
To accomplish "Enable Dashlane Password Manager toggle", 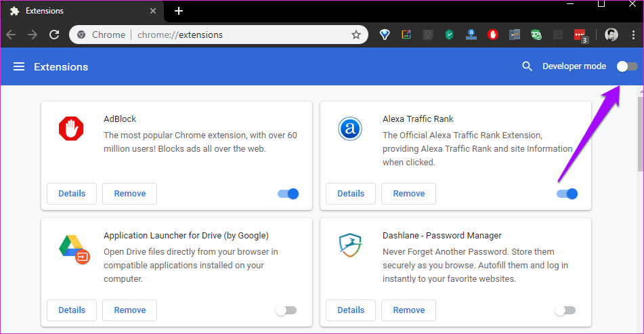I will tap(565, 310).
